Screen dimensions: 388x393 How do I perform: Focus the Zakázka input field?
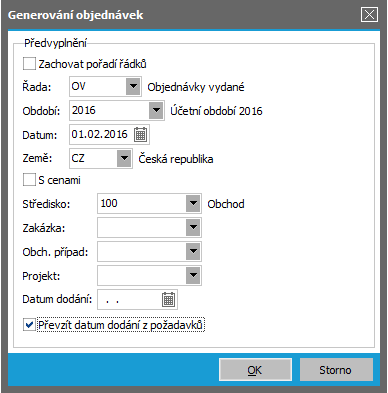142,227
